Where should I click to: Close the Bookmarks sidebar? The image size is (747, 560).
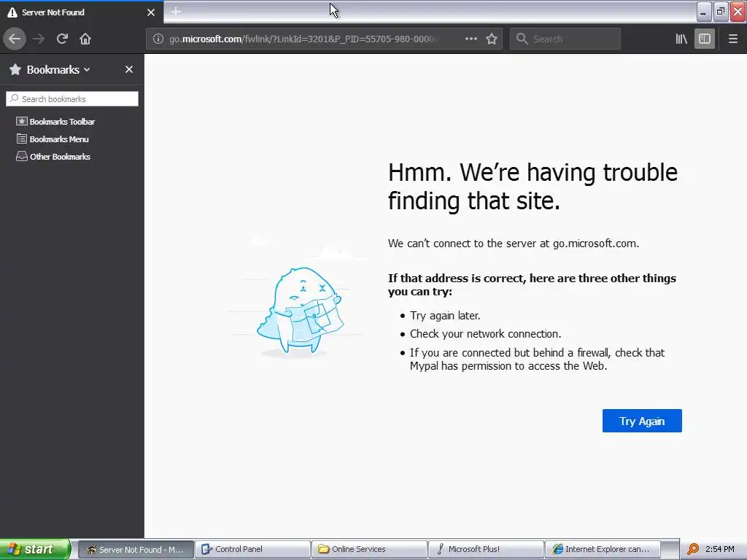[x=129, y=69]
